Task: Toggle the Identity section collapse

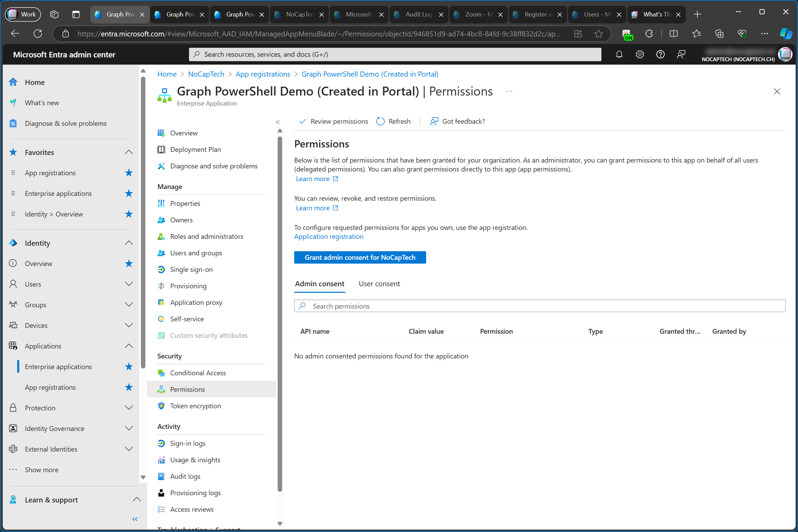Action: coord(131,243)
